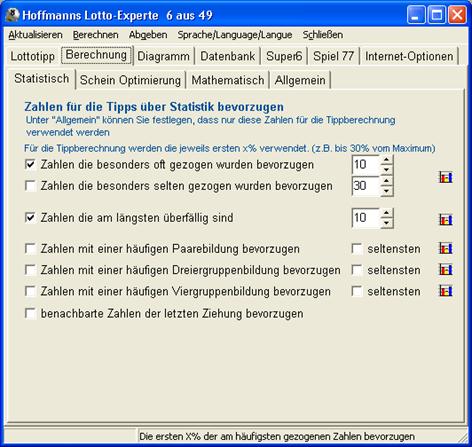This screenshot has height=447, width=472.
Task: Open the Berechnen menu
Action: point(96,35)
